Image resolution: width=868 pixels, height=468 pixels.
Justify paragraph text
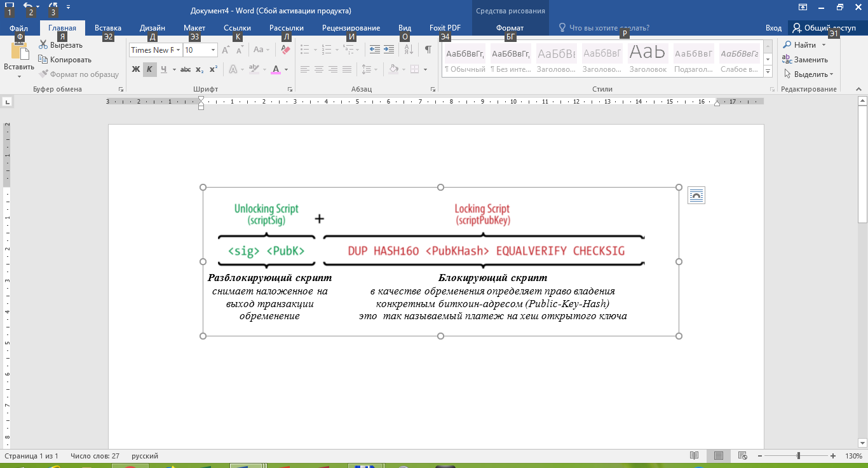tap(347, 69)
